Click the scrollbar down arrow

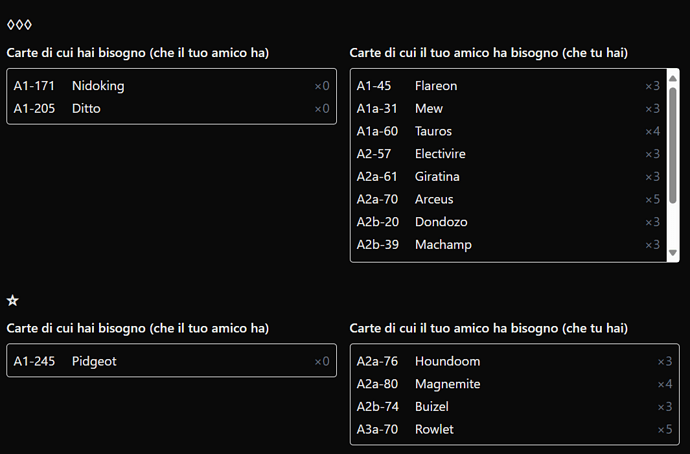click(x=672, y=253)
